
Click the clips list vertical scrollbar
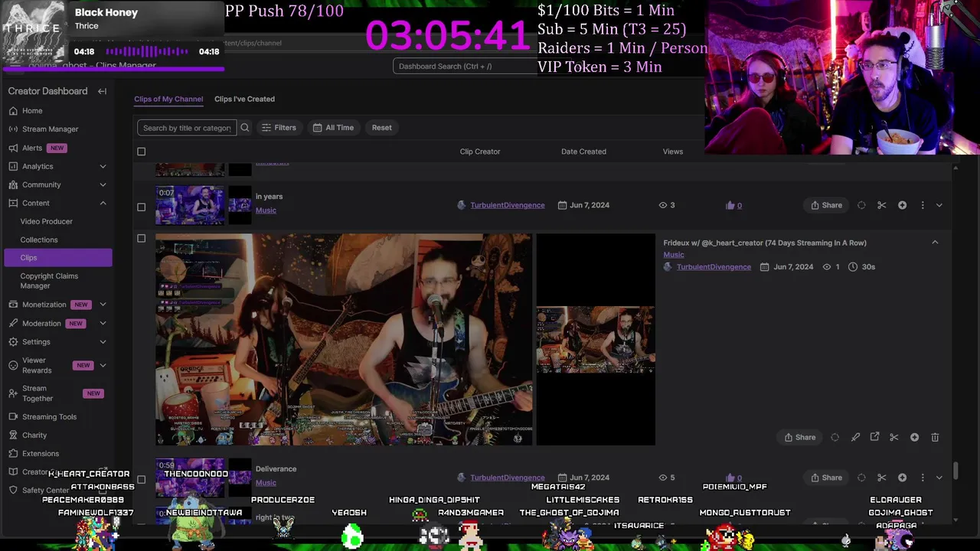tap(955, 471)
